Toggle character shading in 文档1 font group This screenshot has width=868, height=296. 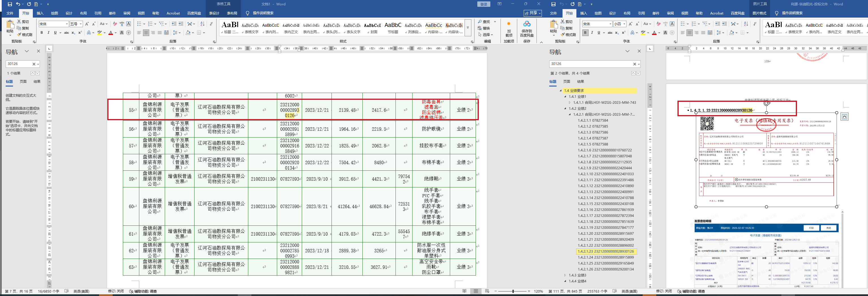tap(122, 33)
